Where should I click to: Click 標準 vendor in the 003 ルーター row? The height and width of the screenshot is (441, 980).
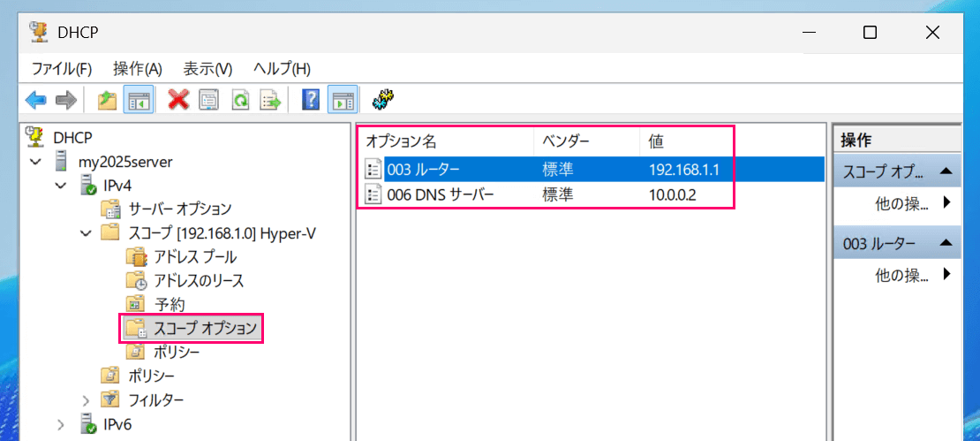tap(557, 169)
